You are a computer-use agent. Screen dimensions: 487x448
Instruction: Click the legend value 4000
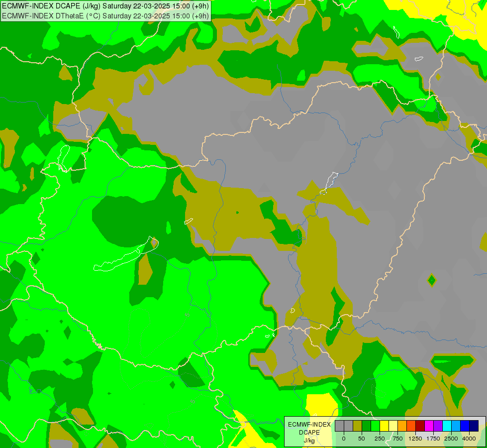(x=469, y=439)
